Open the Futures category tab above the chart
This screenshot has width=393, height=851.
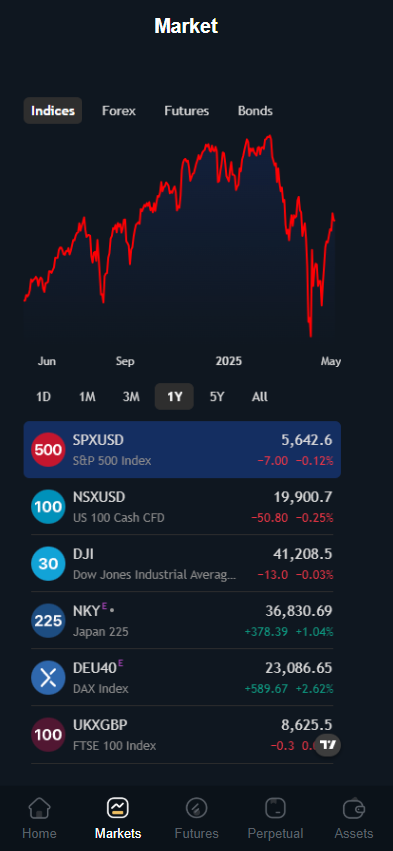point(187,111)
